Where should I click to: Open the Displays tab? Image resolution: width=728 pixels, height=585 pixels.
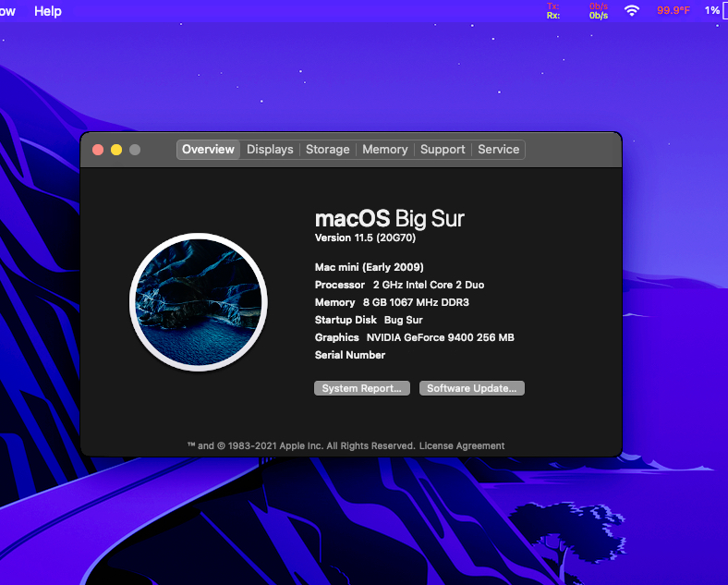tap(270, 150)
